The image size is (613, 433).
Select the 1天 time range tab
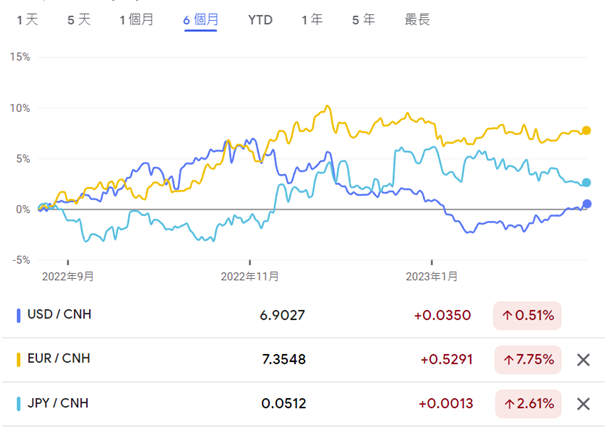(x=28, y=19)
